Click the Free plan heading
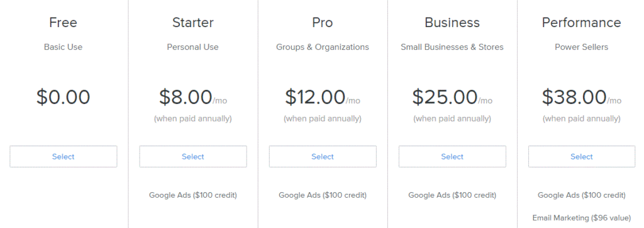644x228 pixels. point(64,22)
